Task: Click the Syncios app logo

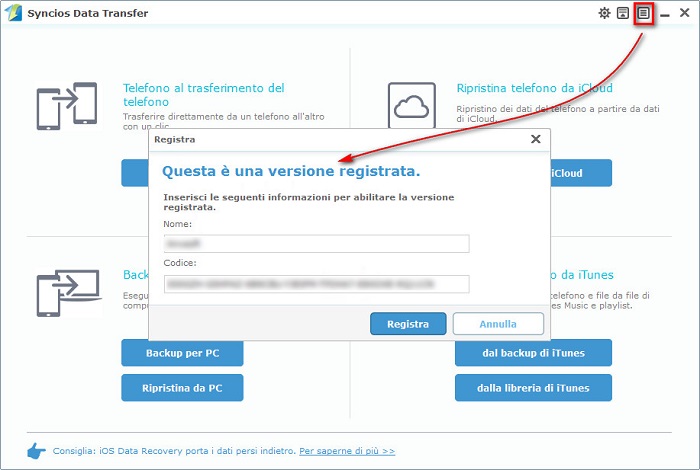Action: pyautogui.click(x=13, y=13)
